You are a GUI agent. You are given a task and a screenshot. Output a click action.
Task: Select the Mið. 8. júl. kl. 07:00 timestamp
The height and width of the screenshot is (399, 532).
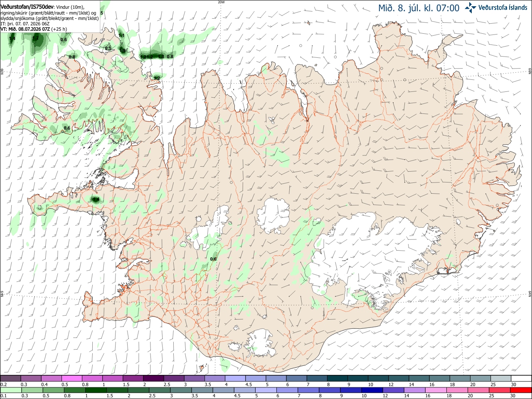point(419,8)
